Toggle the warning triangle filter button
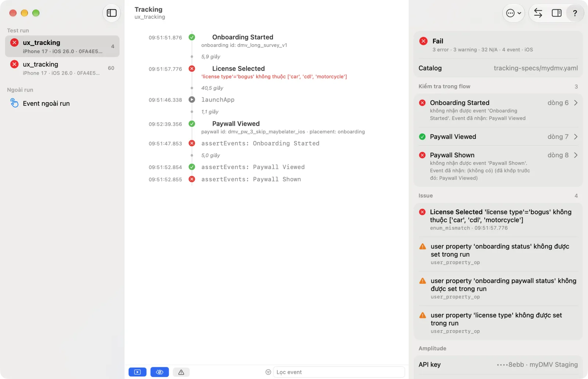 (181, 372)
